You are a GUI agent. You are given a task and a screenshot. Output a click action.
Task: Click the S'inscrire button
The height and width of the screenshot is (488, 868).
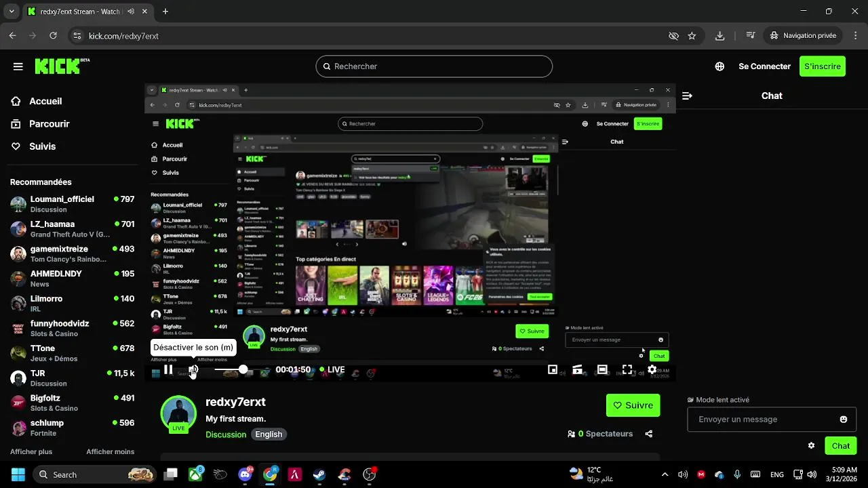coord(822,66)
